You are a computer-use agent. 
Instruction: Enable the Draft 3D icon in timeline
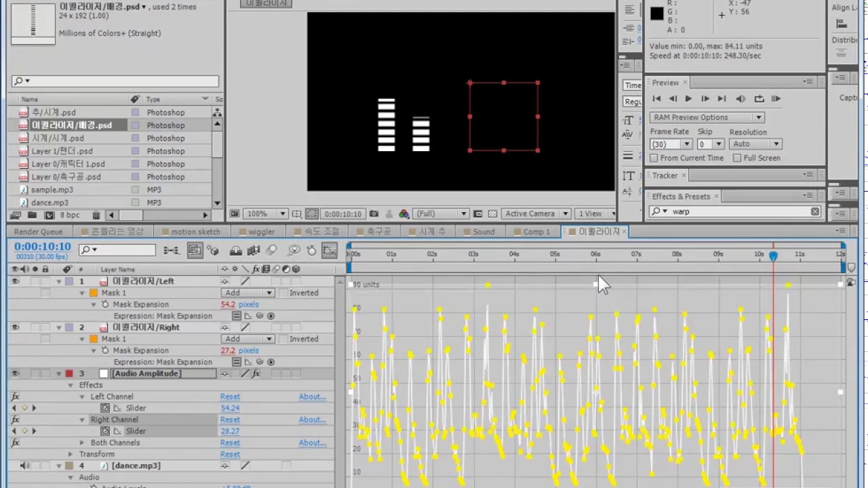tap(213, 251)
